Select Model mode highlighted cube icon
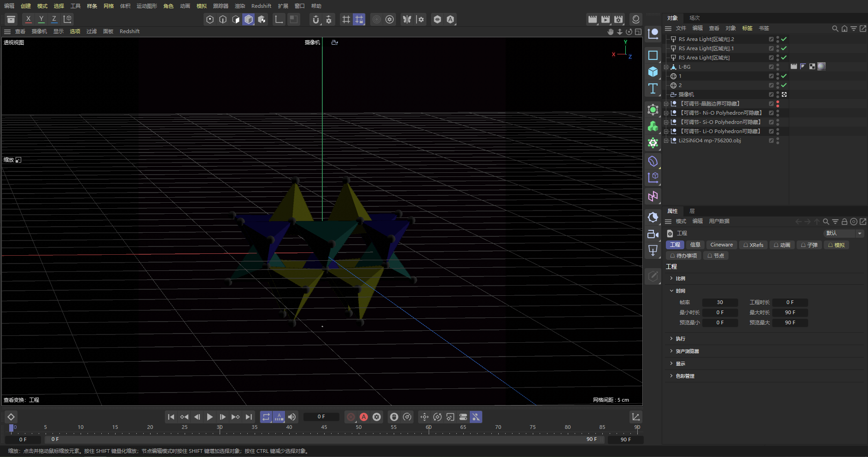 [x=249, y=19]
